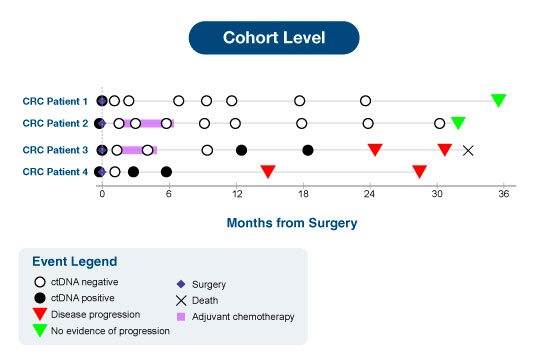Screen dimensions: 537x360
Task: Select green no-progression triangle for CRC Patient 1
Action: click(498, 100)
